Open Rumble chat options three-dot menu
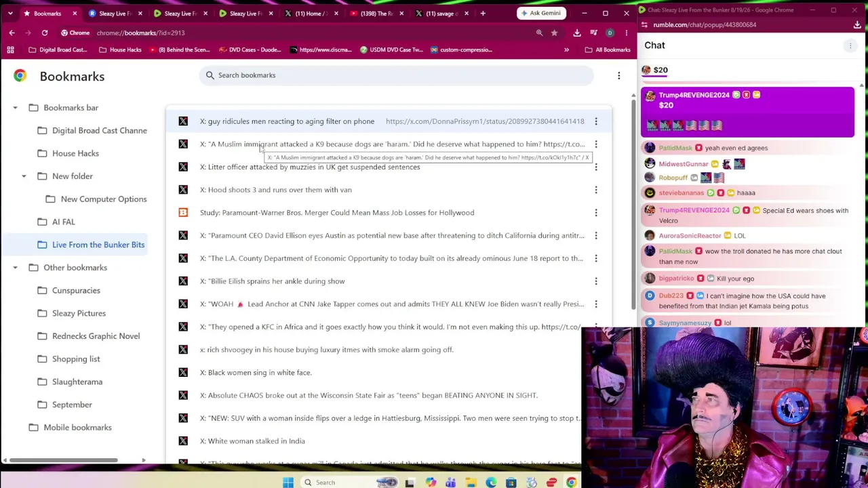Screen dimensions: 868x488 [850, 45]
